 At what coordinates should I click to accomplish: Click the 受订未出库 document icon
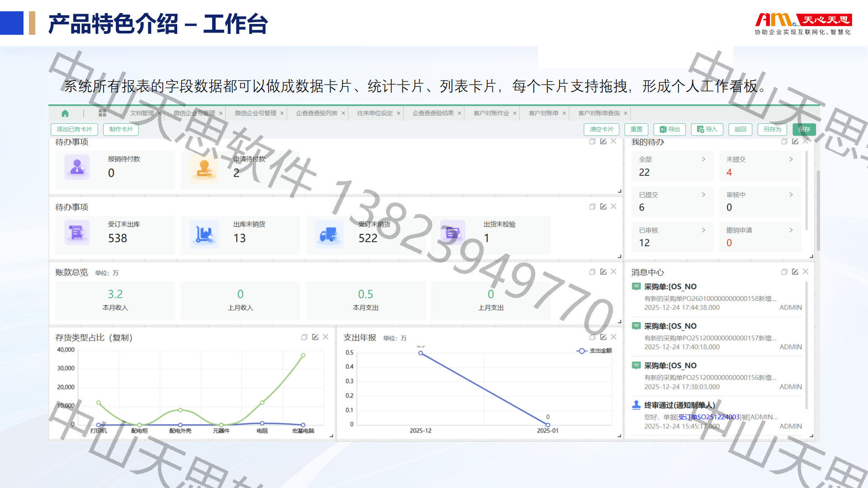[77, 232]
